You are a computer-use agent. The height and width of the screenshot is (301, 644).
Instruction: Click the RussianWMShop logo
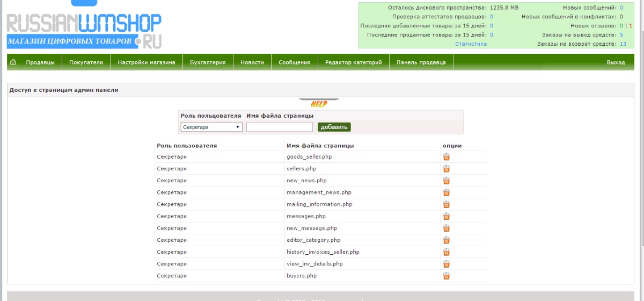point(84,26)
